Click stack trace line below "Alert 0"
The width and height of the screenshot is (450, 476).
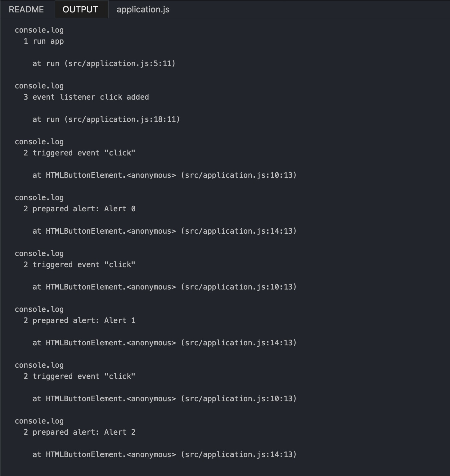point(164,231)
